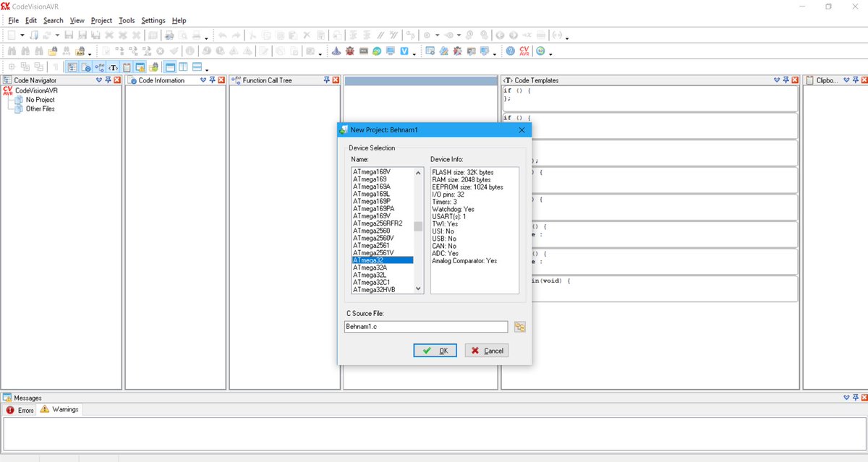Open the Tools menu
This screenshot has width=868, height=462.
127,20
